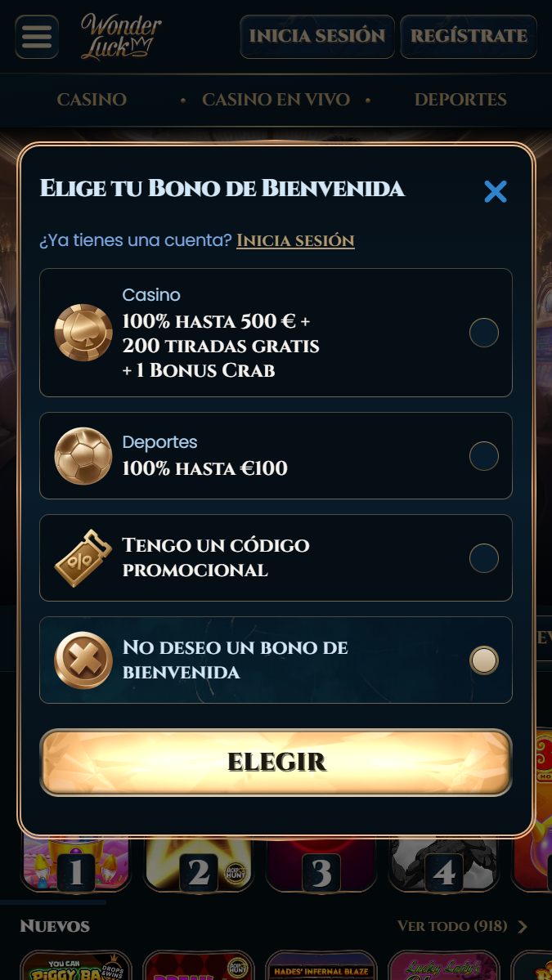Select the Casino bonus radio button
Image resolution: width=552 pixels, height=980 pixels.
tap(484, 333)
